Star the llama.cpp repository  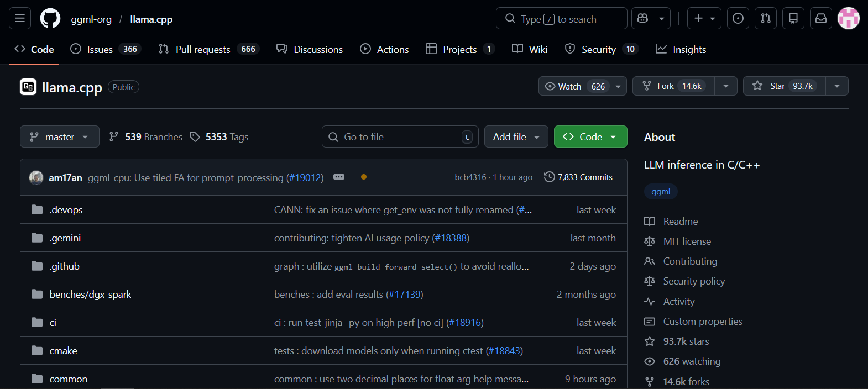point(785,86)
